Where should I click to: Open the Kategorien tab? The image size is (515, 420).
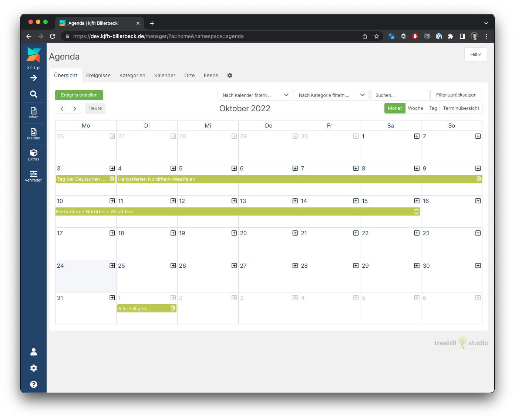pos(132,75)
